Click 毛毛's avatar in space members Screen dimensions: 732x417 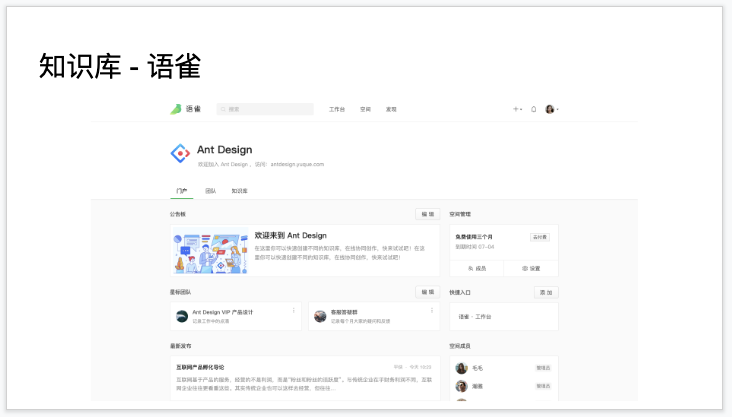point(462,368)
